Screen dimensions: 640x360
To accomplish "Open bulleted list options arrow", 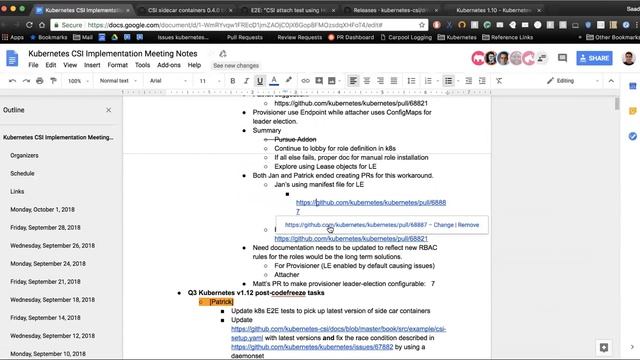I will pos(458,81).
